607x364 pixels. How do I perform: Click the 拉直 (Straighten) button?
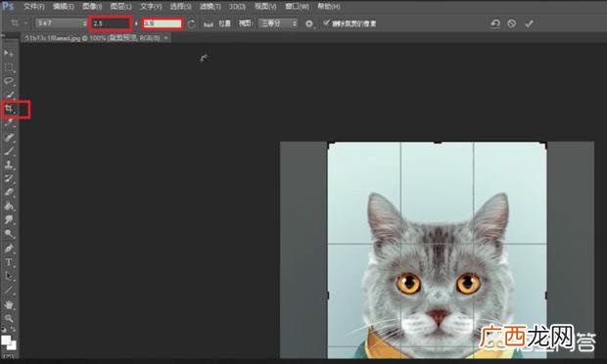click(x=224, y=23)
